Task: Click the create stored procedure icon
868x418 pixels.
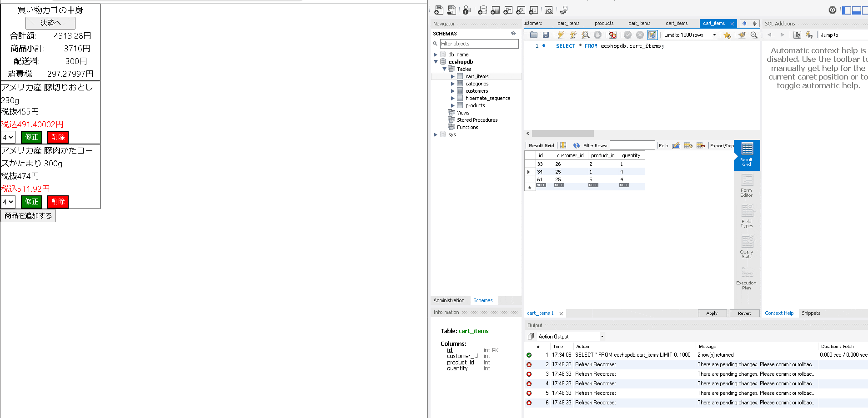Action: click(x=521, y=10)
